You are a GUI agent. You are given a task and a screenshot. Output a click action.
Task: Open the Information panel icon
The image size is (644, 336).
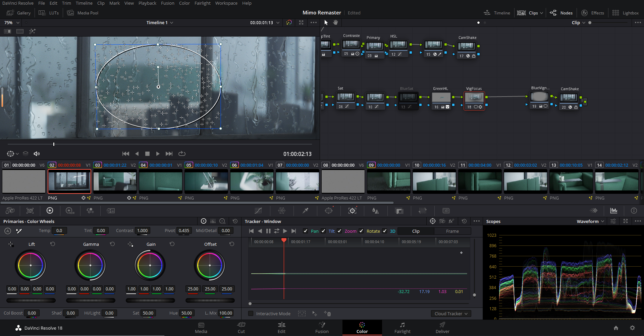634,211
